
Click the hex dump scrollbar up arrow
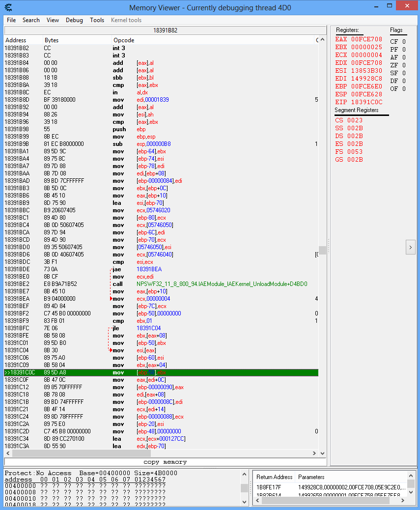coord(244,476)
